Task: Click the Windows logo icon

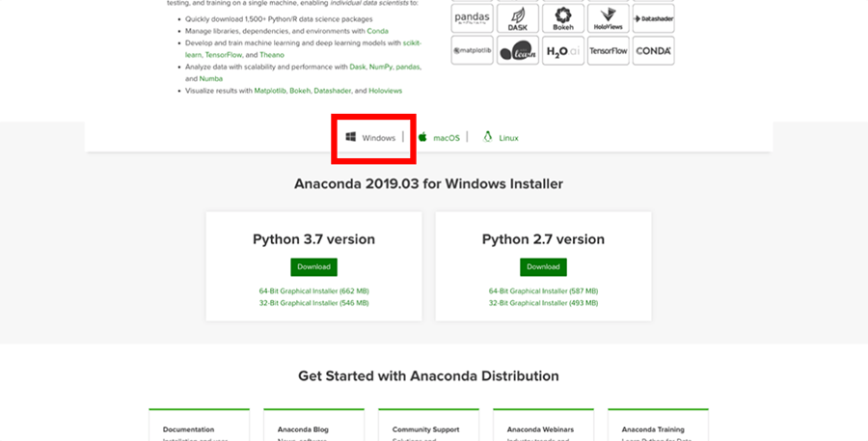Action: (x=351, y=137)
